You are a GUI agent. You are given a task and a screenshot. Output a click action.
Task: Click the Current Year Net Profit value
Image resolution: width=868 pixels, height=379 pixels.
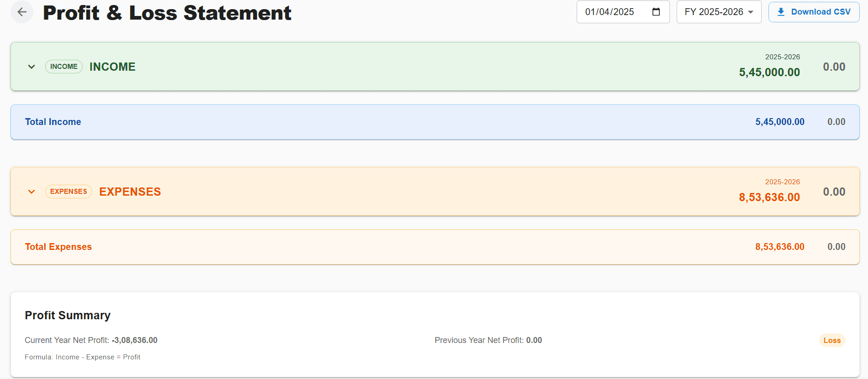tap(135, 340)
